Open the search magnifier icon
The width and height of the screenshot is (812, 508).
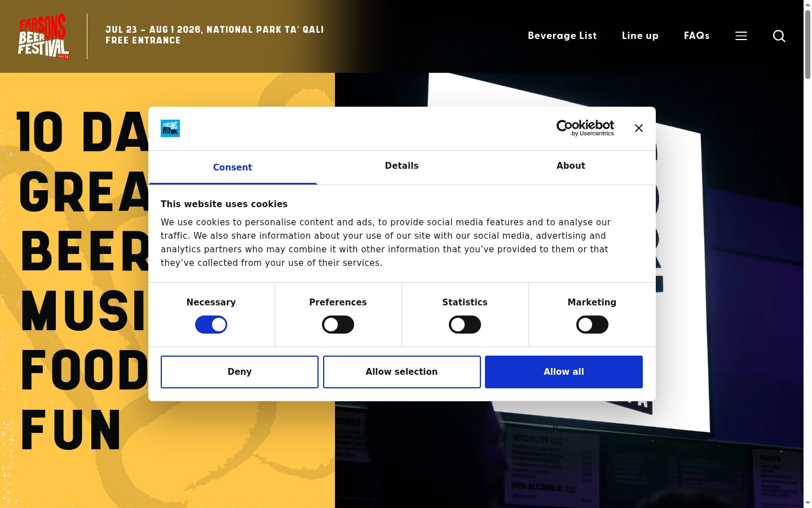click(x=779, y=36)
